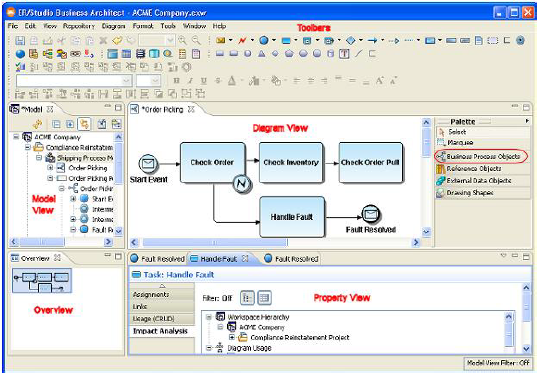Click the Overview diagram thumbnail
538x373 pixels.
click(42, 281)
